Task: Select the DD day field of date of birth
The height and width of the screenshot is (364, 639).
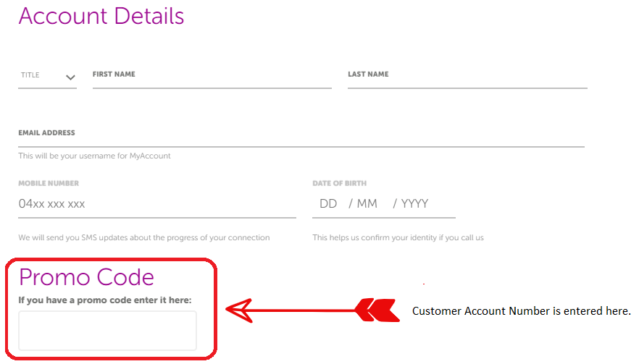Action: pyautogui.click(x=328, y=203)
